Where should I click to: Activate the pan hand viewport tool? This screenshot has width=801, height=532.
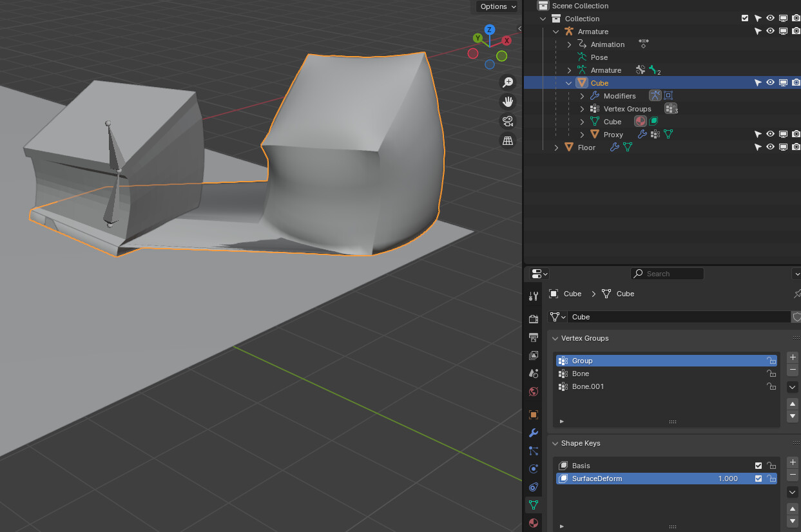point(508,101)
